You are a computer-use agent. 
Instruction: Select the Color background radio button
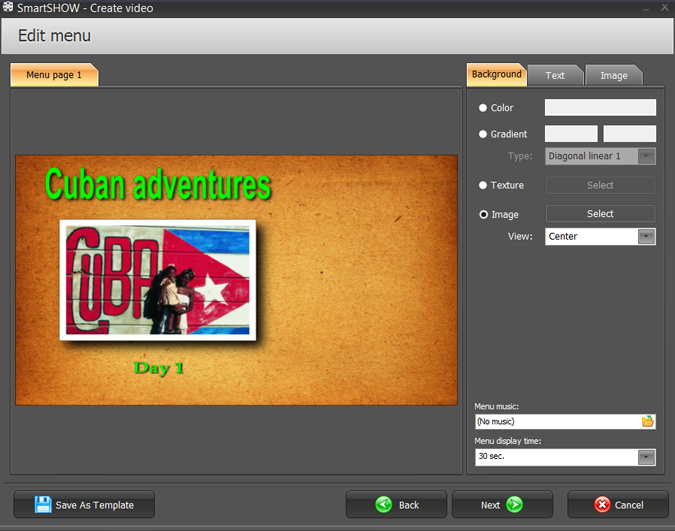[x=483, y=108]
